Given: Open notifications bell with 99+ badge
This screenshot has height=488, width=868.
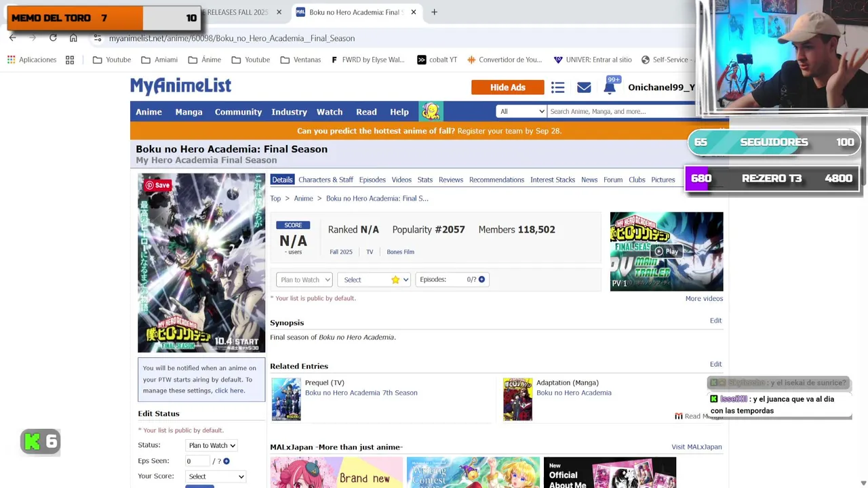Looking at the screenshot, I should coord(610,86).
